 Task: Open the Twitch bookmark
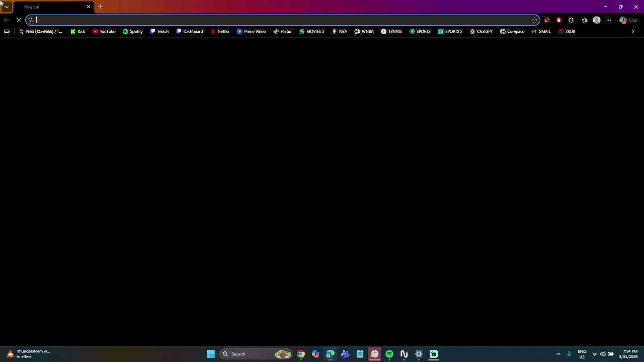159,31
